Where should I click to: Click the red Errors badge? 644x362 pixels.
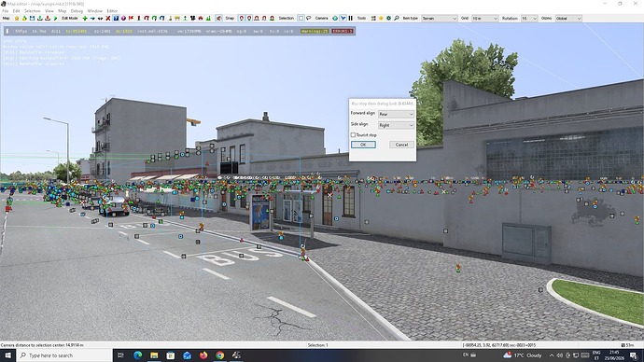coord(343,31)
